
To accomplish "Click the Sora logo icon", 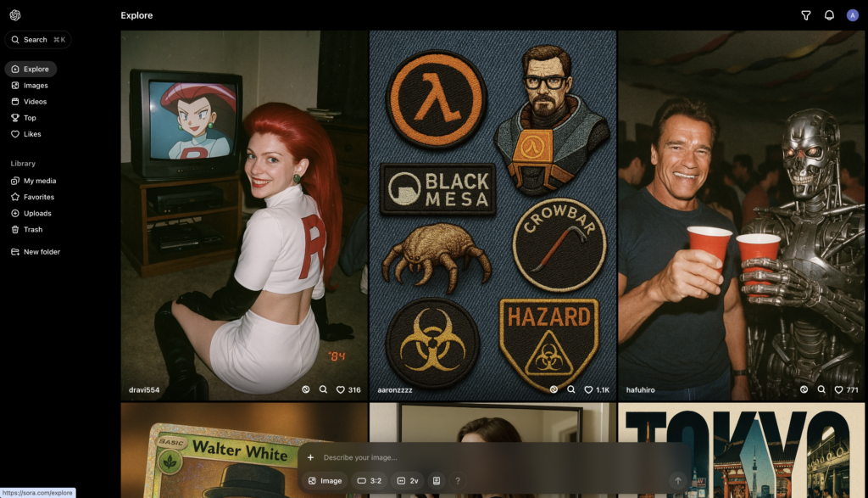I will (15, 15).
